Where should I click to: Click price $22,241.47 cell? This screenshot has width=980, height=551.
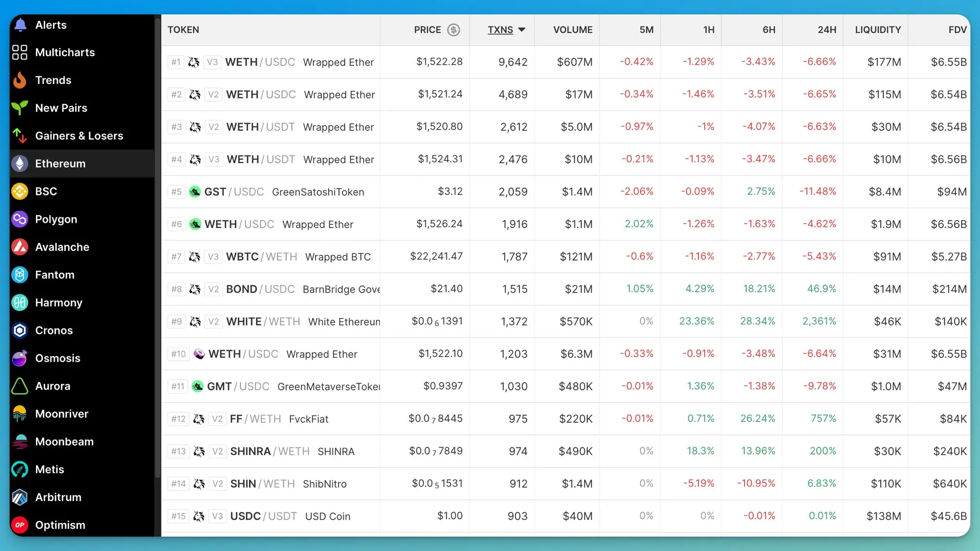coord(436,256)
